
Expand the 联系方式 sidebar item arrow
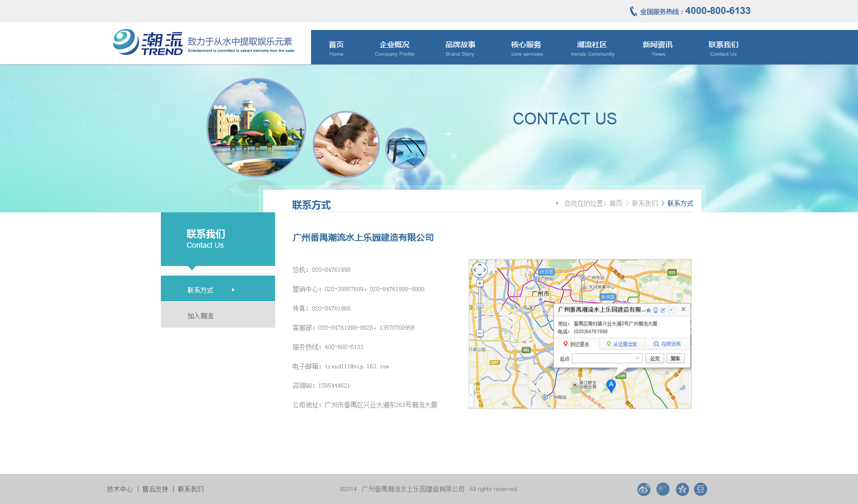pyautogui.click(x=233, y=290)
